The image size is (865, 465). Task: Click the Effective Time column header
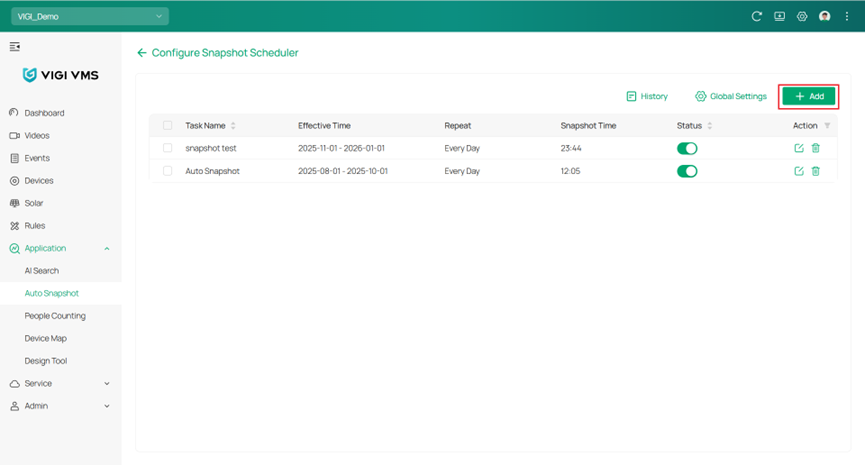tap(324, 125)
